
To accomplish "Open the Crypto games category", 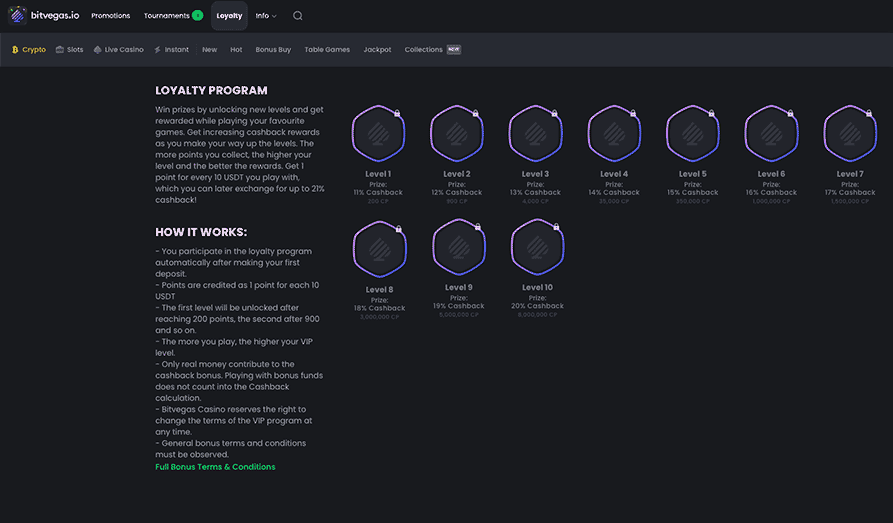I will [29, 49].
